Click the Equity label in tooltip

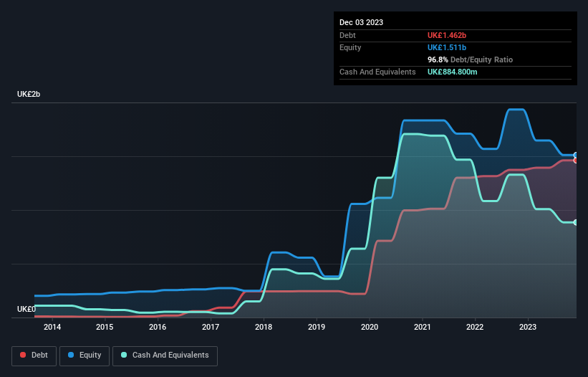[x=350, y=47]
